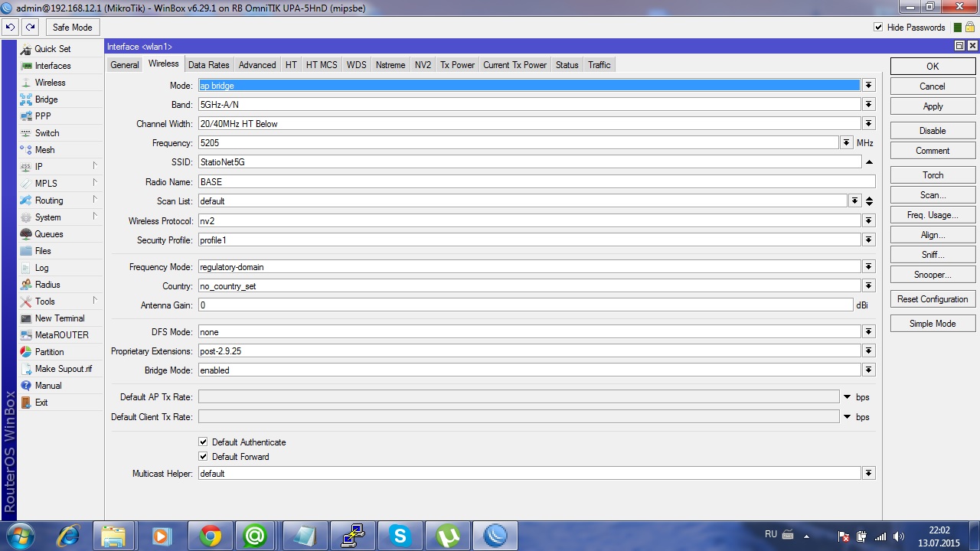
Task: Open the Files sidebar entry
Action: click(43, 251)
